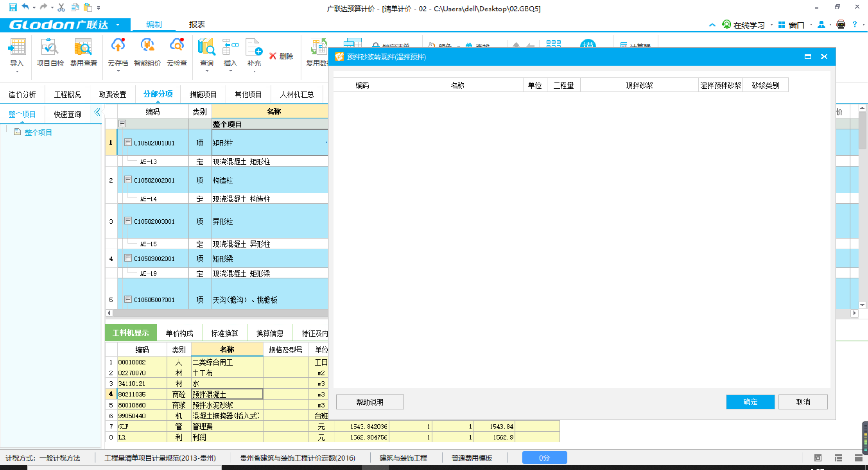Image resolution: width=868 pixels, height=470 pixels.
Task: Click the 砂浆类别 column header in dialog
Action: [765, 85]
